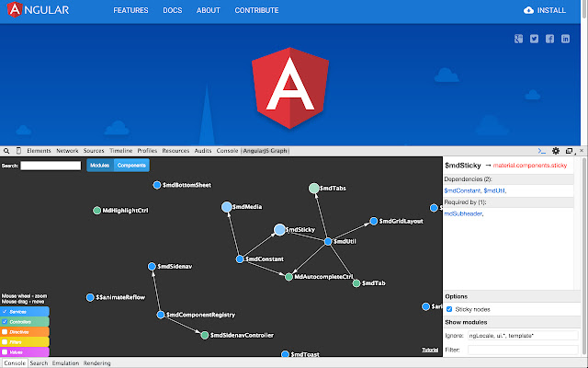This screenshot has height=368, width=588.
Task: Toggle the Sticky nodes checkbox
Action: pos(449,309)
